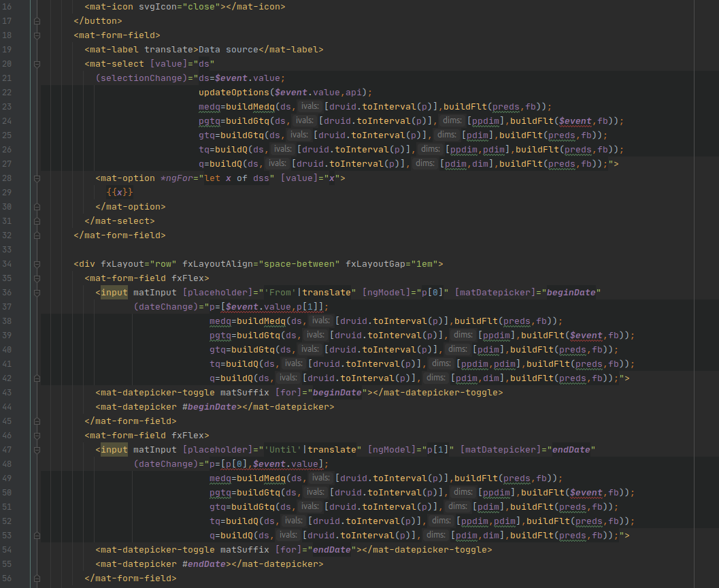Collapse the mat-form-field fxFlex fold on line 35
This screenshot has height=588, width=719.
click(x=37, y=278)
